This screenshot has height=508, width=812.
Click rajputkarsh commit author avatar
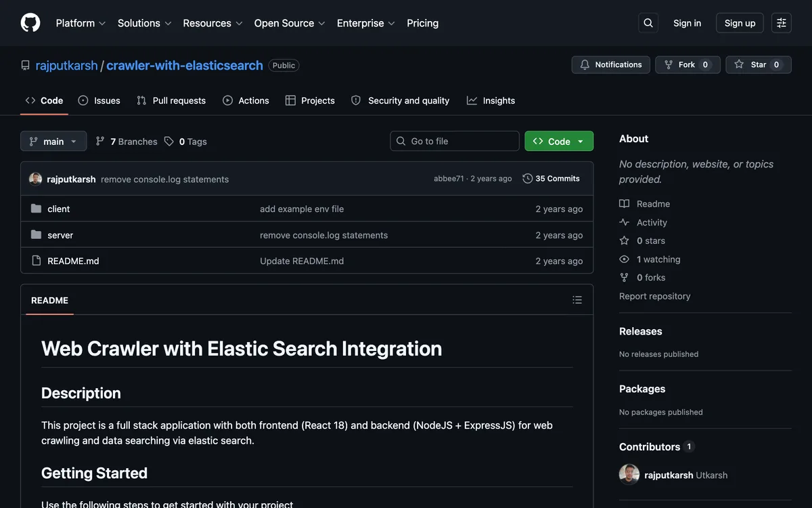click(36, 179)
